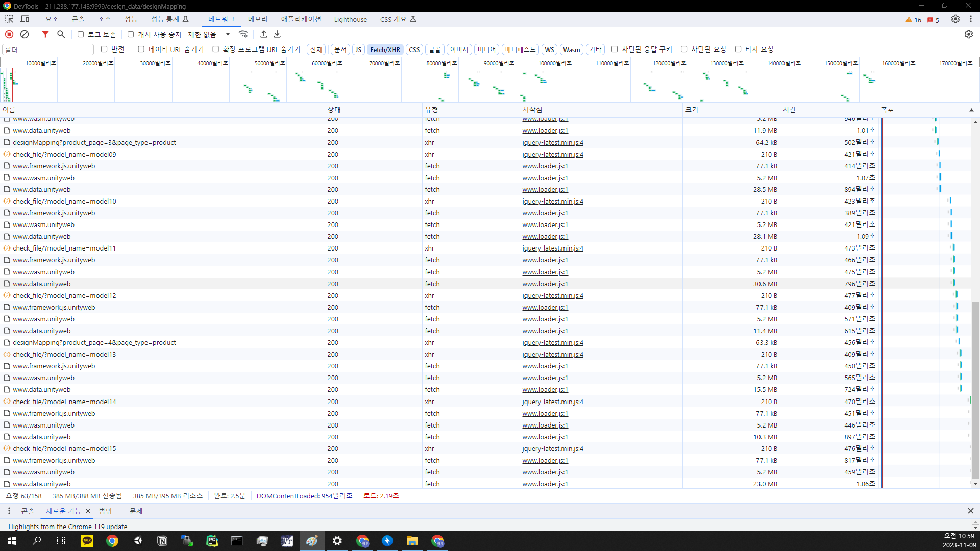Click the filter text input field
Viewport: 980px width, 551px height.
coord(48,49)
